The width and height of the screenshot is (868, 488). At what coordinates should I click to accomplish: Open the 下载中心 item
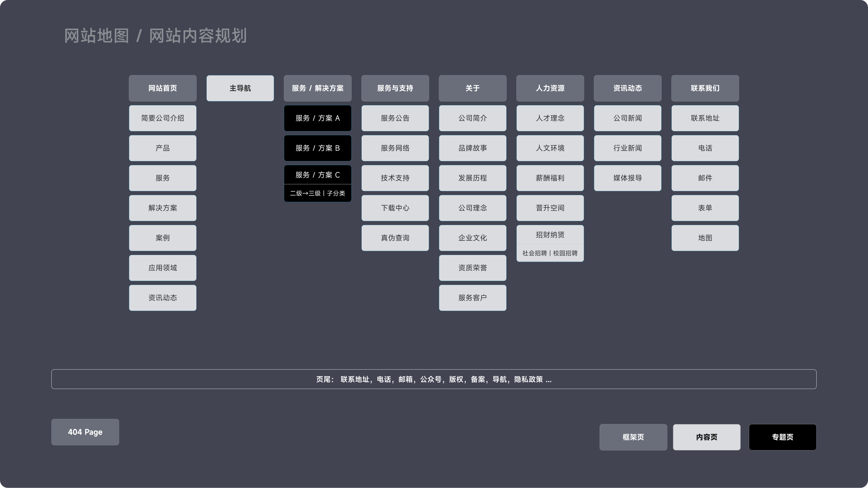[395, 208]
